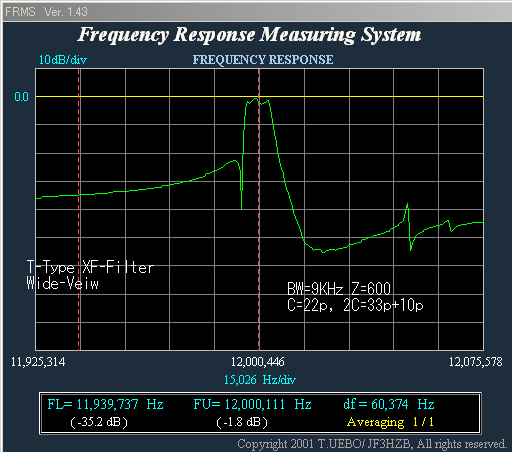Image resolution: width=512 pixels, height=452 pixels.
Task: Click the center red dashed FU cursor line
Action: (x=259, y=209)
